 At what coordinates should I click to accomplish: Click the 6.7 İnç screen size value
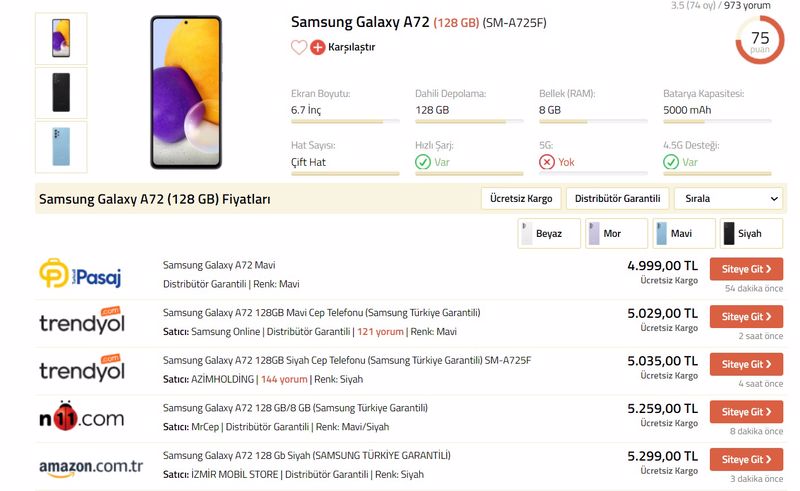click(306, 110)
